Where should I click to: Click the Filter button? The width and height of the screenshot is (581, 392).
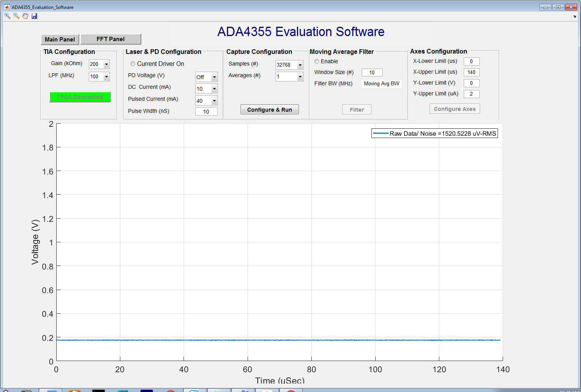356,109
